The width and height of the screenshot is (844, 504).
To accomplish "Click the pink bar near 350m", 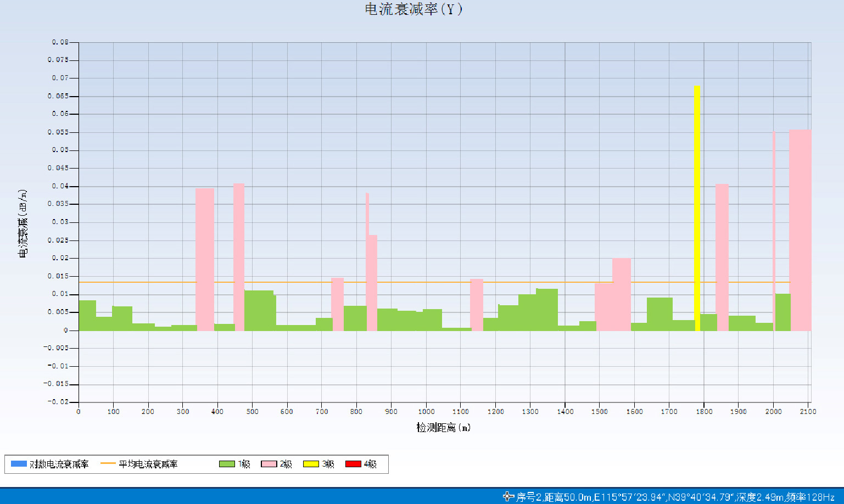I will (205, 259).
